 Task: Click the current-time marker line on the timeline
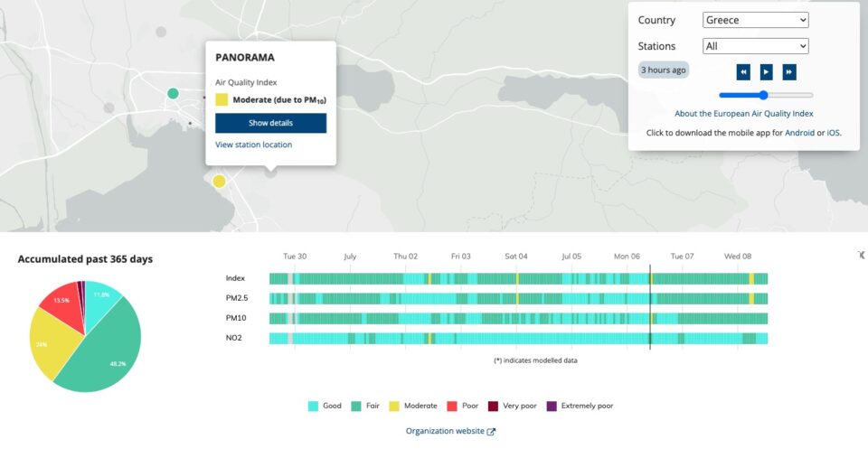650,307
